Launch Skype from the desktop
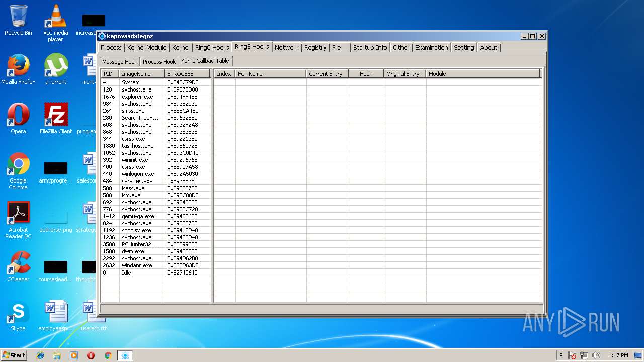This screenshot has width=644, height=362. click(x=18, y=317)
